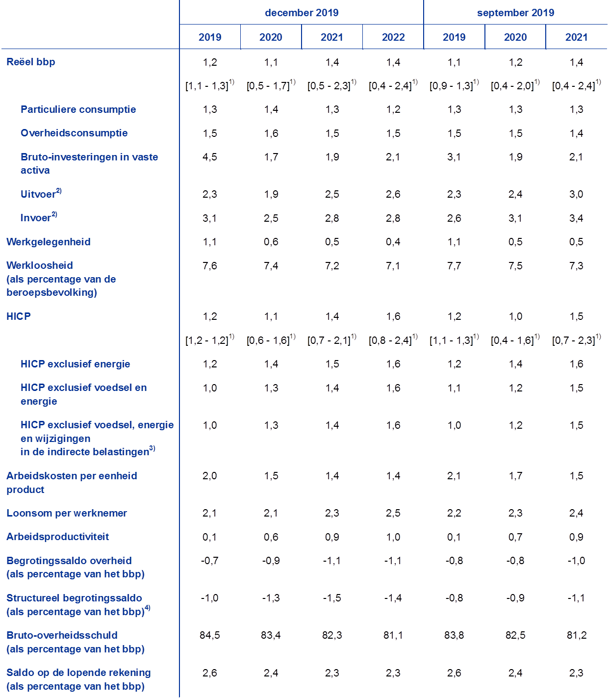The image size is (608, 700).
Task: Select 'Arbeidskosten per eenheid product' label
Action: pos(72,483)
